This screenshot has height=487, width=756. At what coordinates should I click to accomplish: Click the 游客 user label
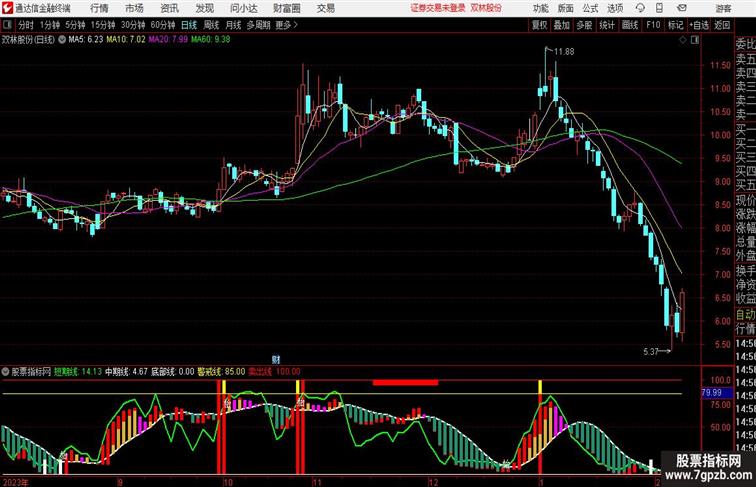click(x=723, y=8)
